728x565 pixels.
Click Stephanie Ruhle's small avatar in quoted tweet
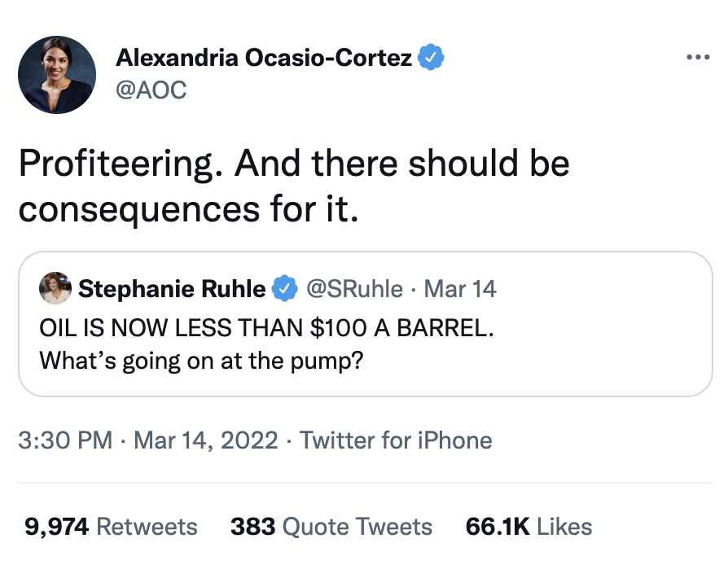coord(55,288)
